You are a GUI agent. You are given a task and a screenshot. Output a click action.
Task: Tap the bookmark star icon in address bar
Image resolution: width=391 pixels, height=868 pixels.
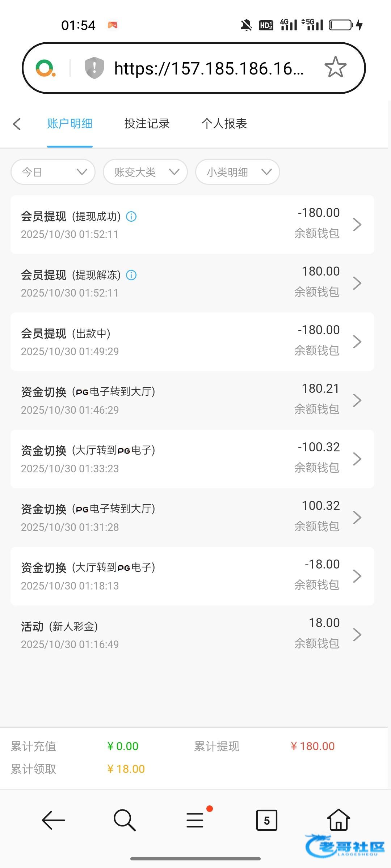pyautogui.click(x=335, y=67)
